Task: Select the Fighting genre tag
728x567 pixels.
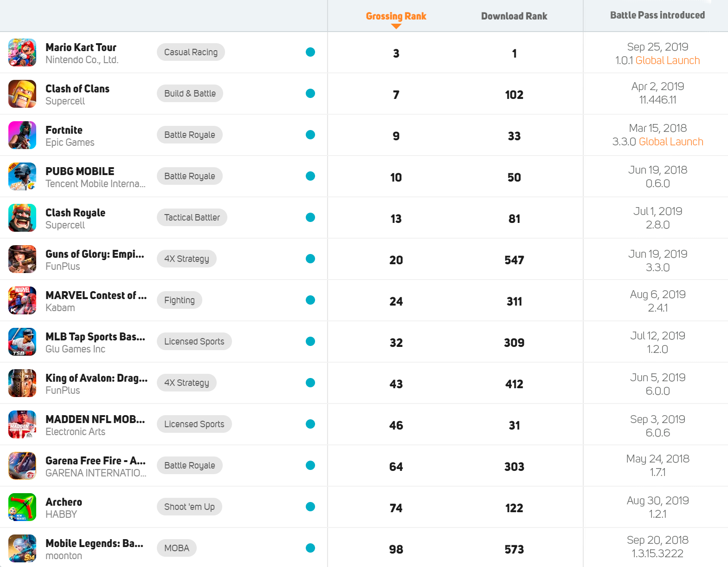Action: (179, 300)
